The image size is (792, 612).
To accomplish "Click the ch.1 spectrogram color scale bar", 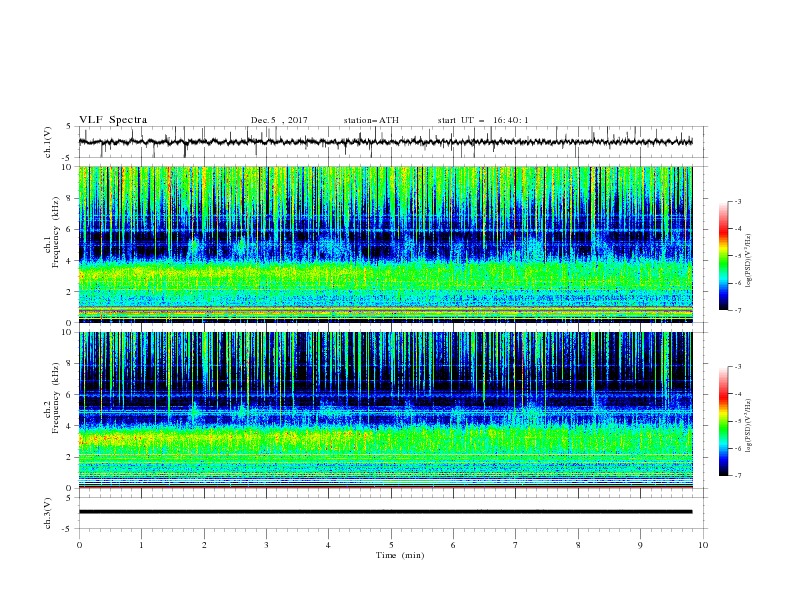I will click(723, 256).
